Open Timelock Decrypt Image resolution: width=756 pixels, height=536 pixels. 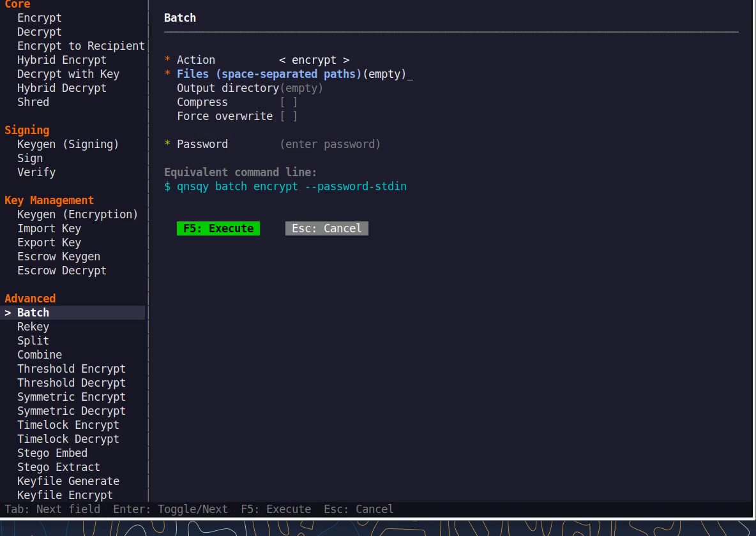pos(68,438)
